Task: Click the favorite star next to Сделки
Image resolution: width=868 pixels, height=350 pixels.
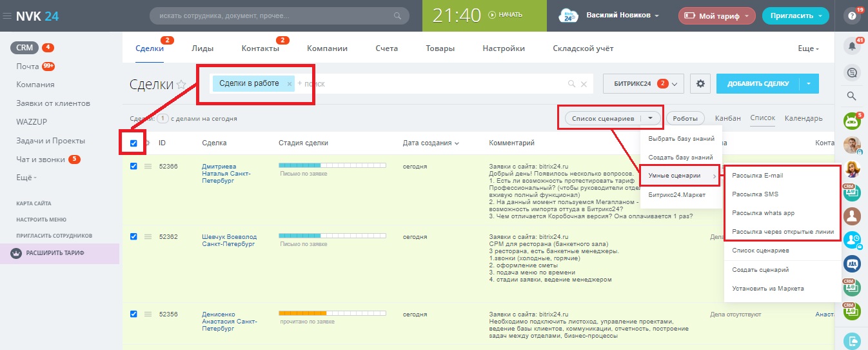Action: tap(181, 85)
